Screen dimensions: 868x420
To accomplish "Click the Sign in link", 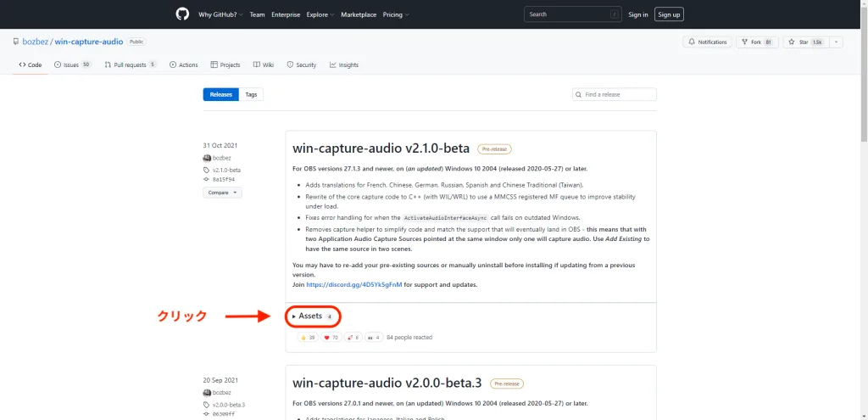I will pyautogui.click(x=637, y=14).
